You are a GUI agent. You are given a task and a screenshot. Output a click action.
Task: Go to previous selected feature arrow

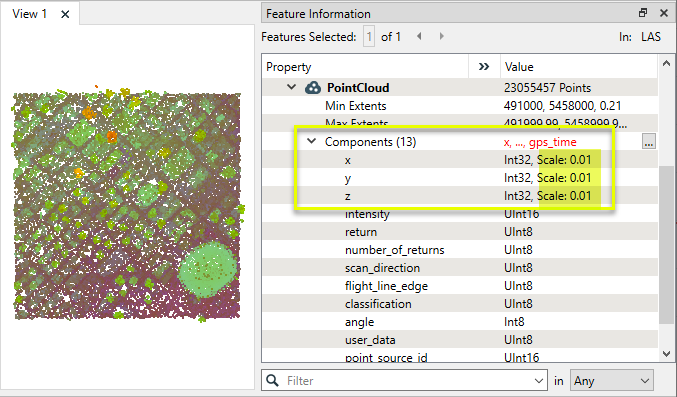[419, 36]
